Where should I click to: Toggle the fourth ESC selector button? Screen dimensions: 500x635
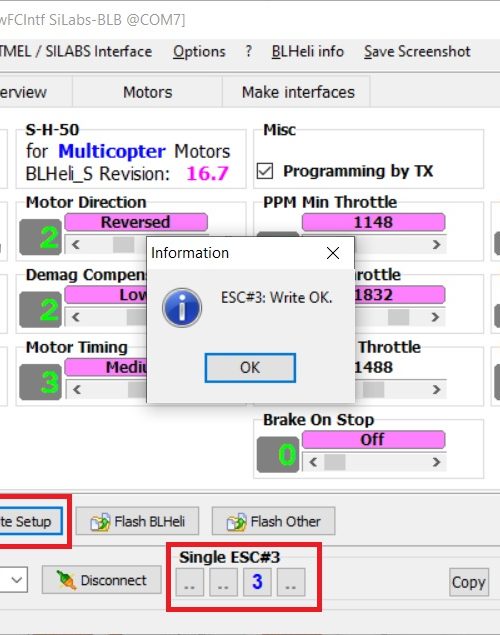point(291,582)
